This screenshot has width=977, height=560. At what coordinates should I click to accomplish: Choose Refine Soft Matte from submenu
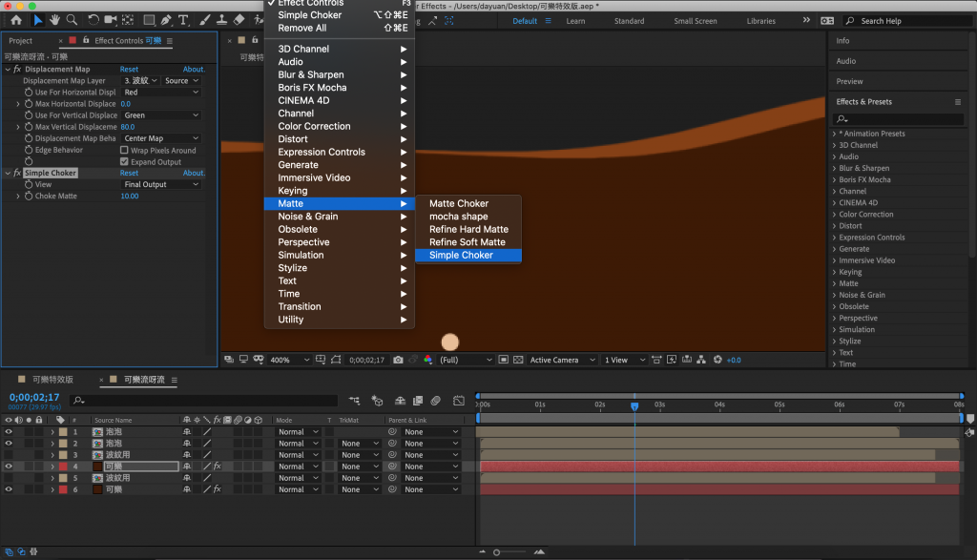[x=468, y=242]
